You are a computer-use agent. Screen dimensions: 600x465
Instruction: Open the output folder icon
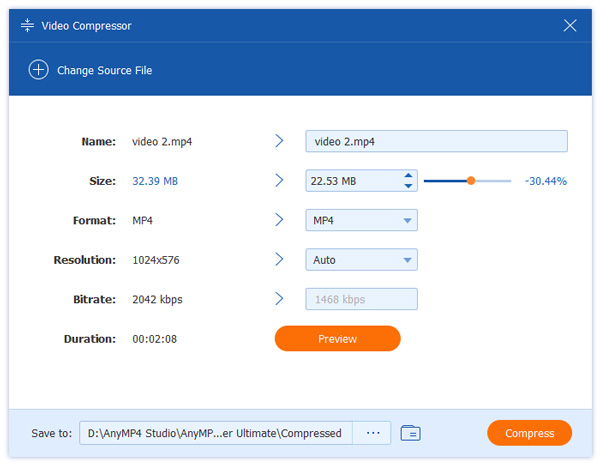(x=410, y=433)
